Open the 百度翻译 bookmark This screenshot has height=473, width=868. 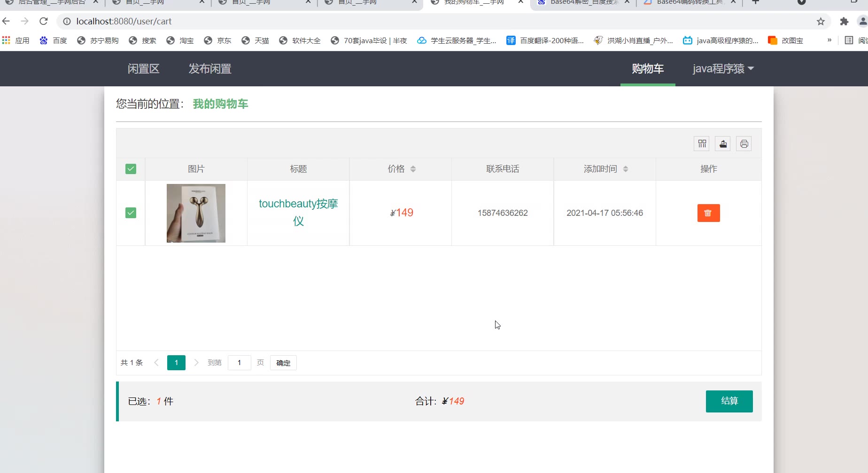pyautogui.click(x=545, y=40)
